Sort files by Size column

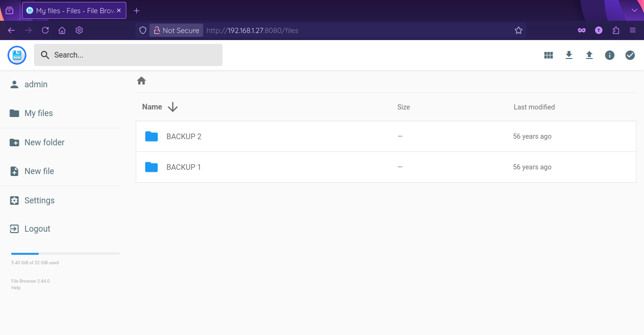click(x=404, y=107)
